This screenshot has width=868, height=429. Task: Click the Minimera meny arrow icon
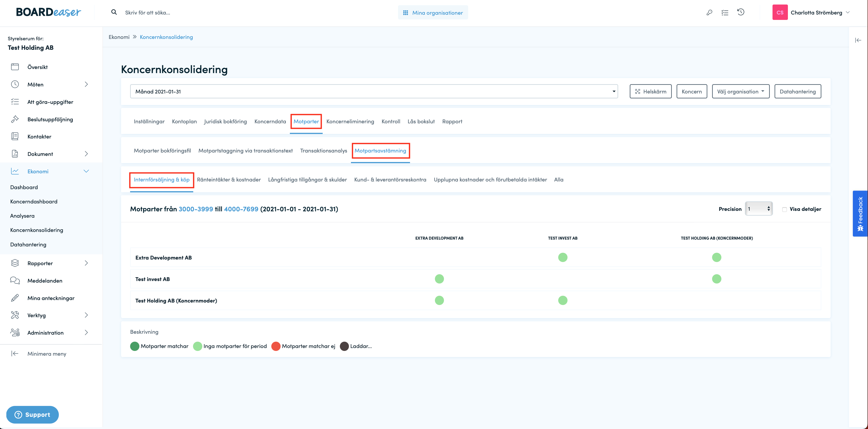coord(15,353)
